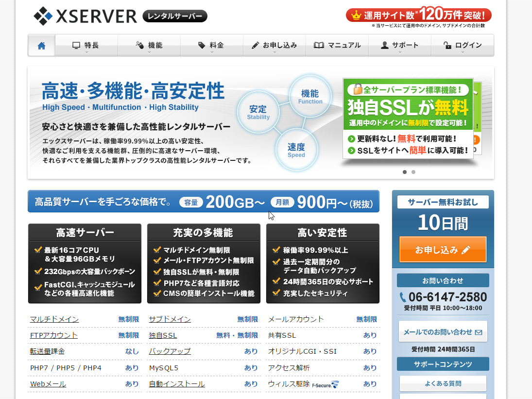The image size is (532, 399).
Task: Click the 高い安定性 feature card
Action: (323, 263)
